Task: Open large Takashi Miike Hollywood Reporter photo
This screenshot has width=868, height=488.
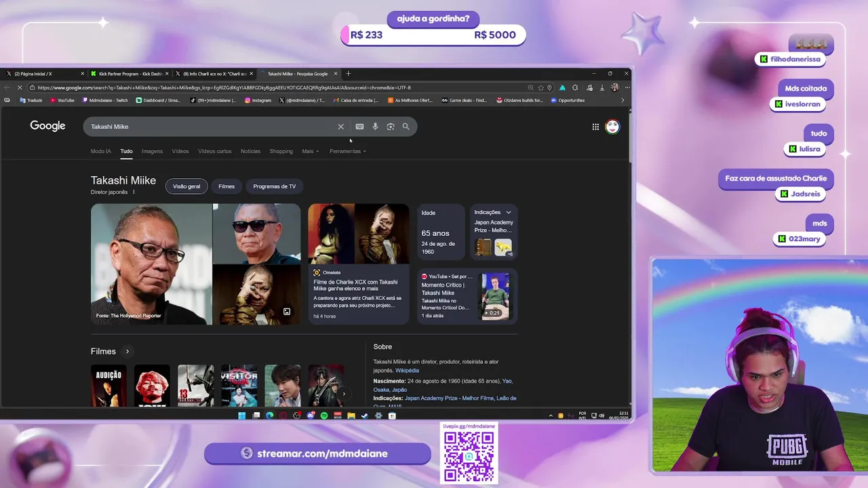Action: [x=151, y=264]
